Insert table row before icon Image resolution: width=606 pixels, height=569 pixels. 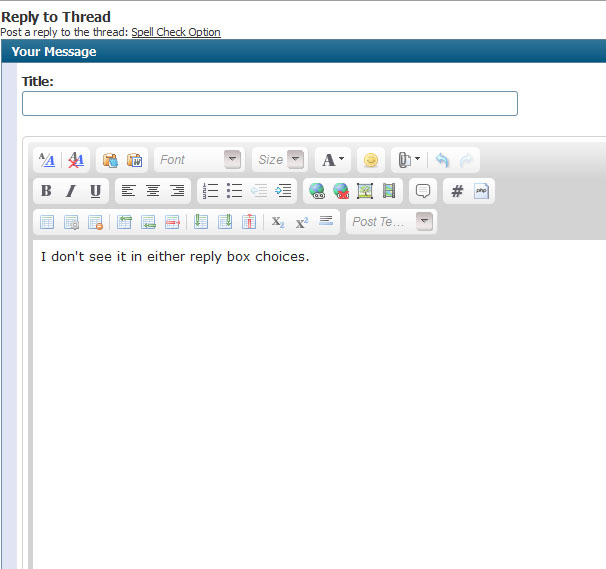point(124,222)
